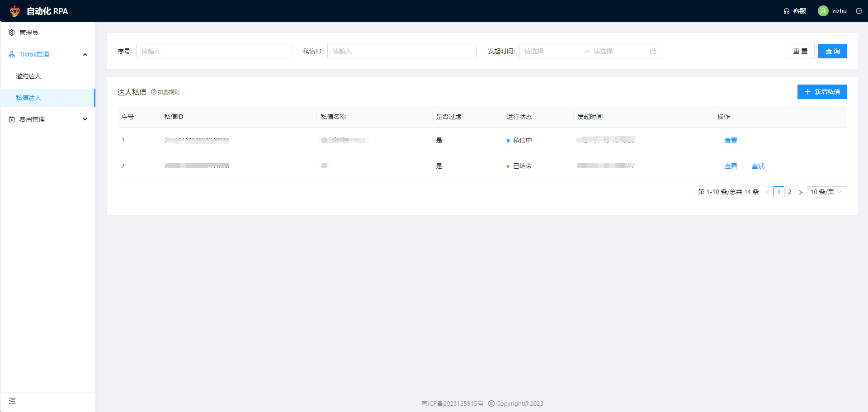Viewport: 868px width, 412px height.
Task: Open the 10 条/页 page size dropdown
Action: point(827,192)
